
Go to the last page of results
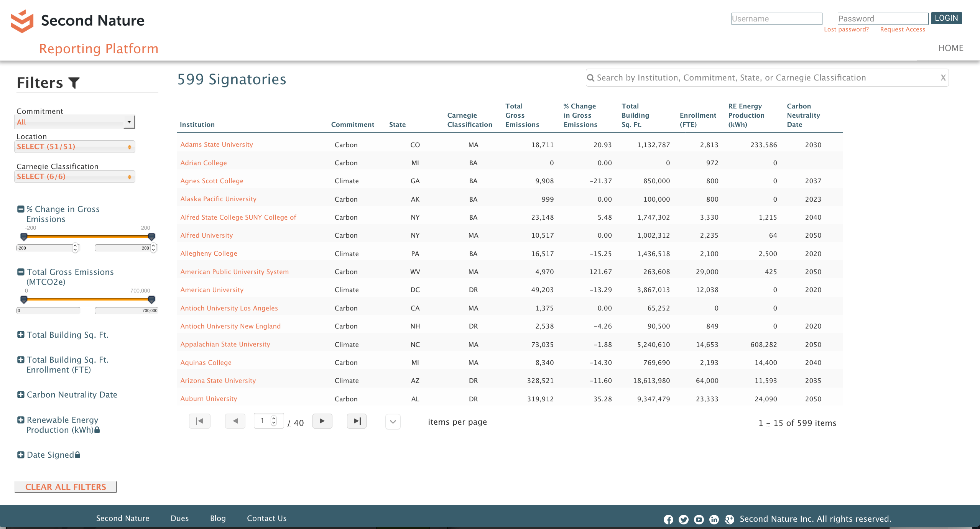click(x=357, y=421)
